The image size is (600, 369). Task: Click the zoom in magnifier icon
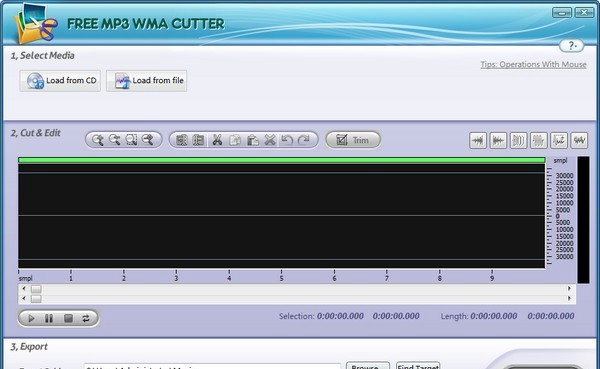click(x=98, y=140)
